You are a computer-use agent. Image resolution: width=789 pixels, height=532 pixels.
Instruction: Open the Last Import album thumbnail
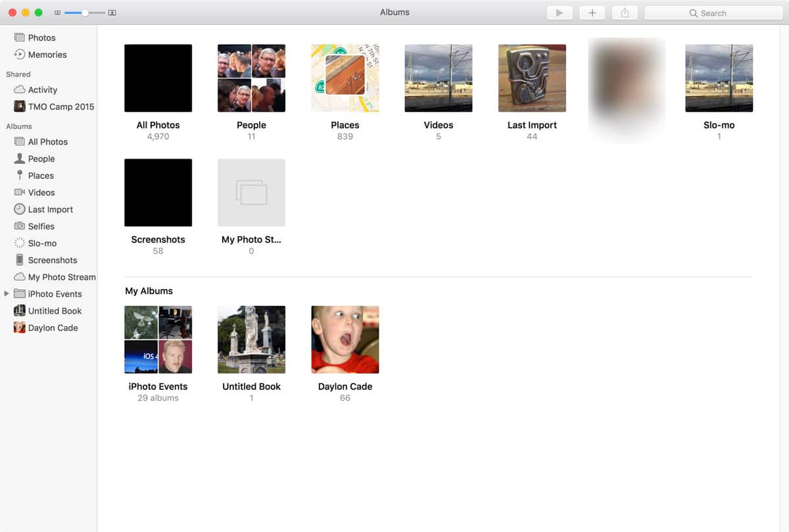coord(532,78)
